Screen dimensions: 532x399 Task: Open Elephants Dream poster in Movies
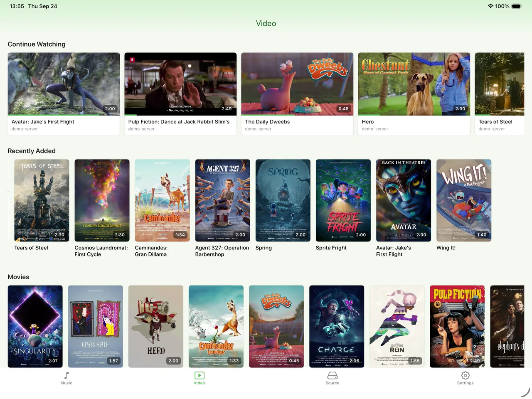click(507, 326)
